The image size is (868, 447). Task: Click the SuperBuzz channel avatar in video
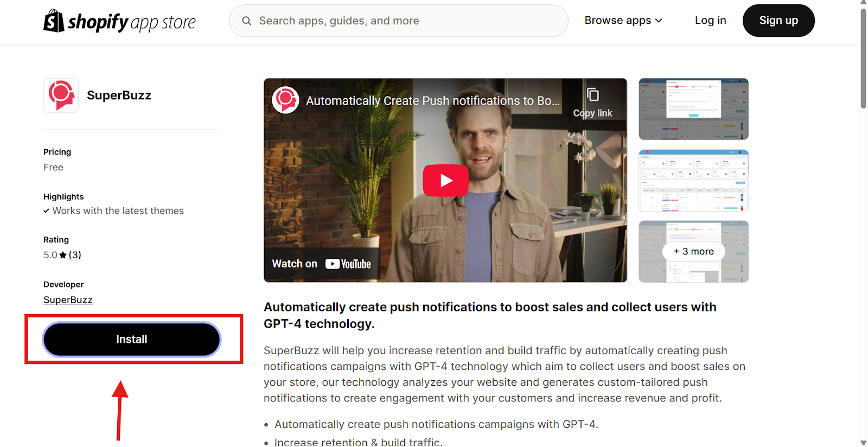(285, 100)
